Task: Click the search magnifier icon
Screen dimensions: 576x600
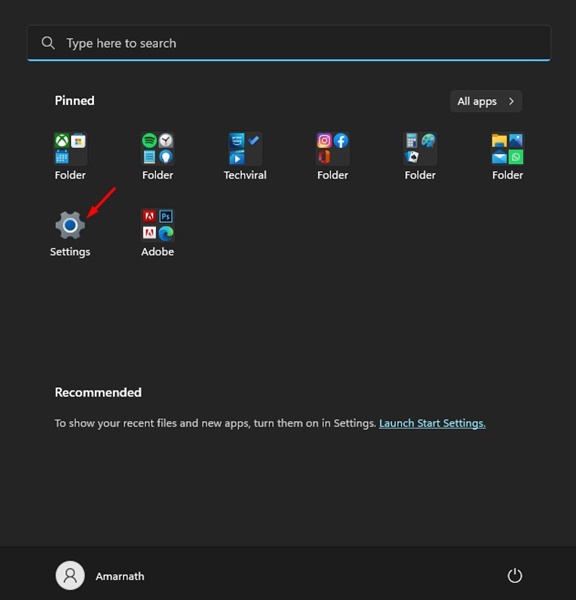Action: click(x=48, y=43)
